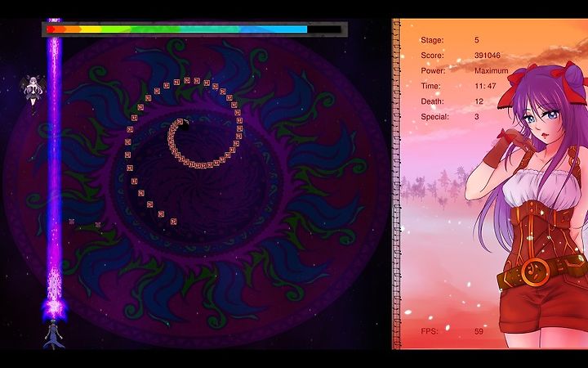Click the score value '391046'
Image resolution: width=588 pixels, height=368 pixels.
[488, 56]
